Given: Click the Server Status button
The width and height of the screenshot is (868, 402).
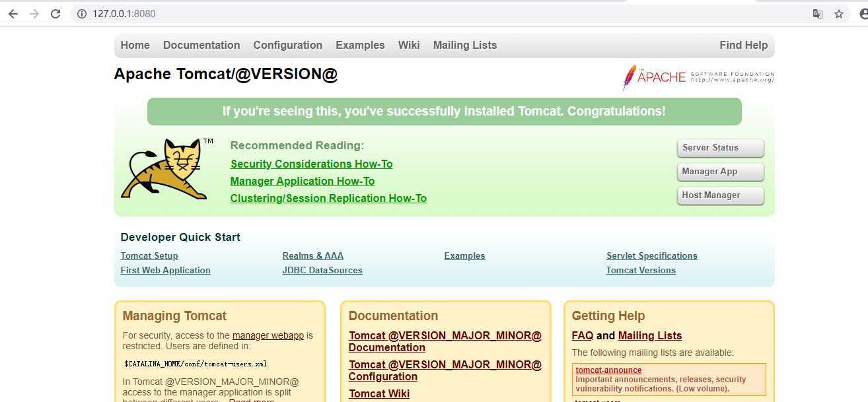Looking at the screenshot, I should tap(721, 148).
